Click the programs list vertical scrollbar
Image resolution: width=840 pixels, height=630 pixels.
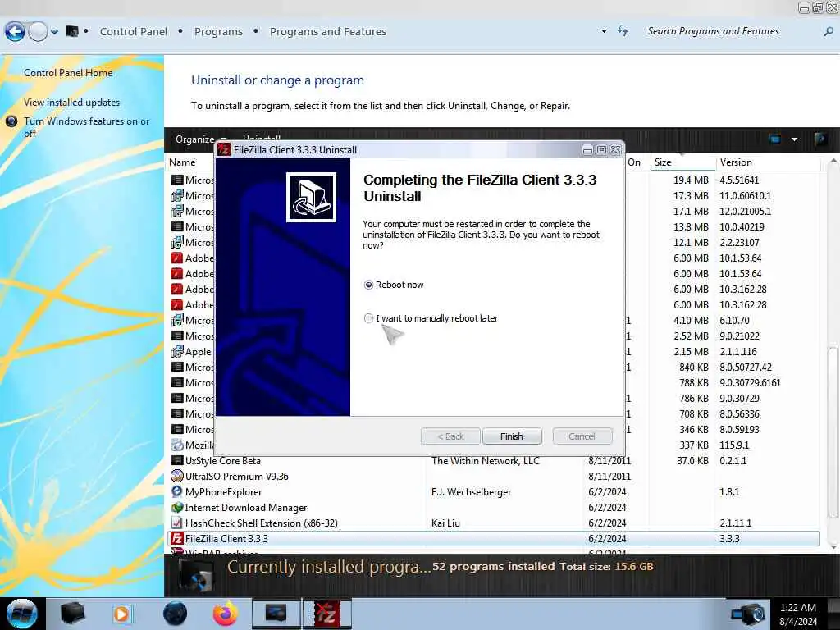pos(832,433)
